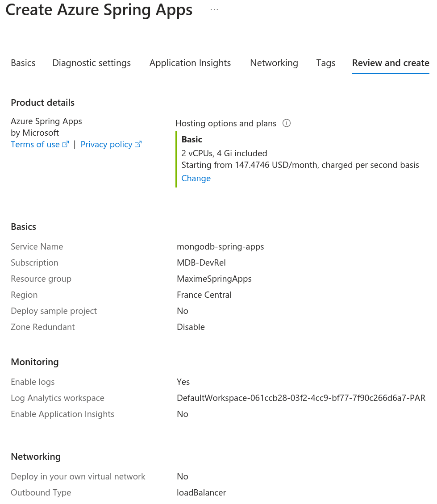This screenshot has width=437, height=504.
Task: Click the France Central region value
Action: 204,295
